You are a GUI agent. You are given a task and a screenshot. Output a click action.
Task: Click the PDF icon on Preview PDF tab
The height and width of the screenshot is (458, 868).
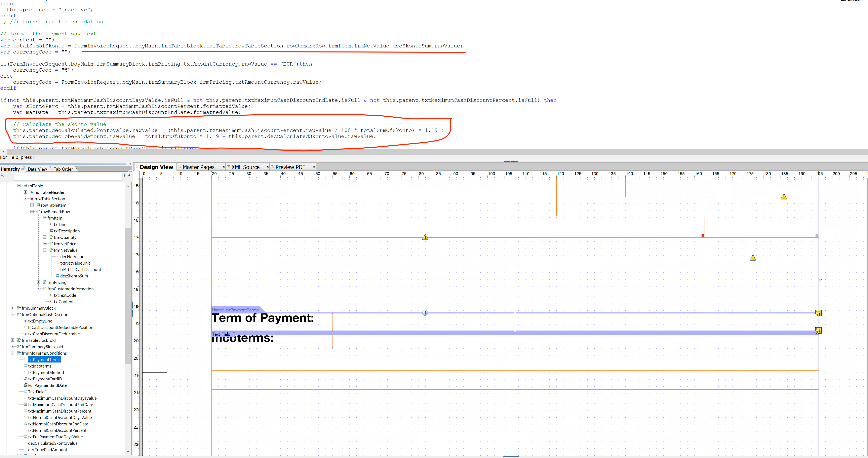[273, 167]
